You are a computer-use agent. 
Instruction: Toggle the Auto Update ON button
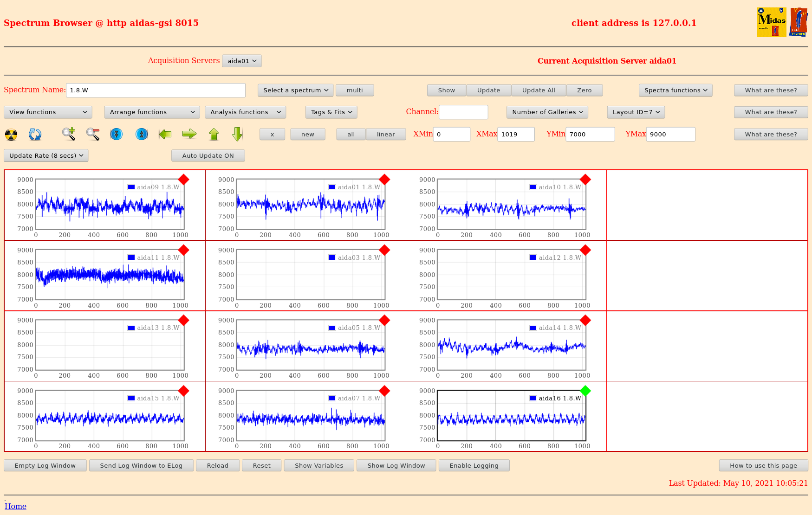coord(208,156)
